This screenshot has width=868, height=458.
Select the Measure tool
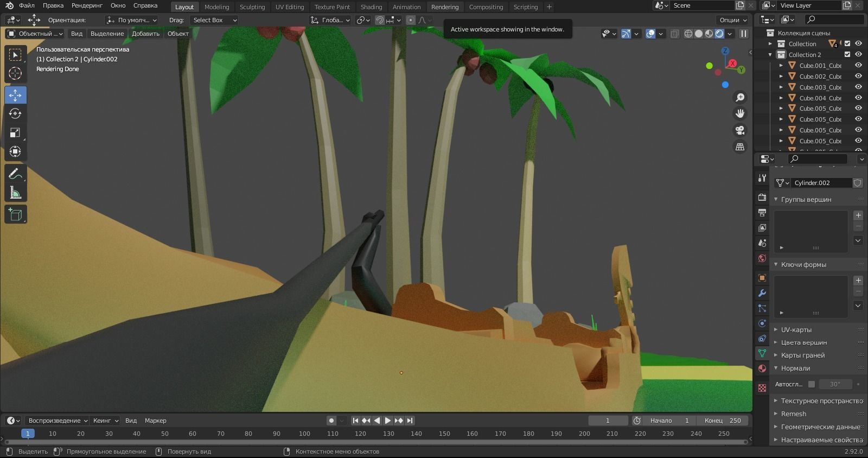coord(15,192)
